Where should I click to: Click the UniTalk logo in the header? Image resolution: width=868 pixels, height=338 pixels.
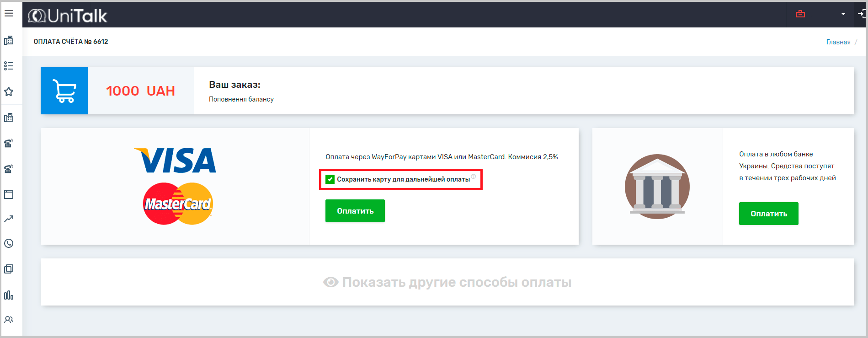coord(68,16)
